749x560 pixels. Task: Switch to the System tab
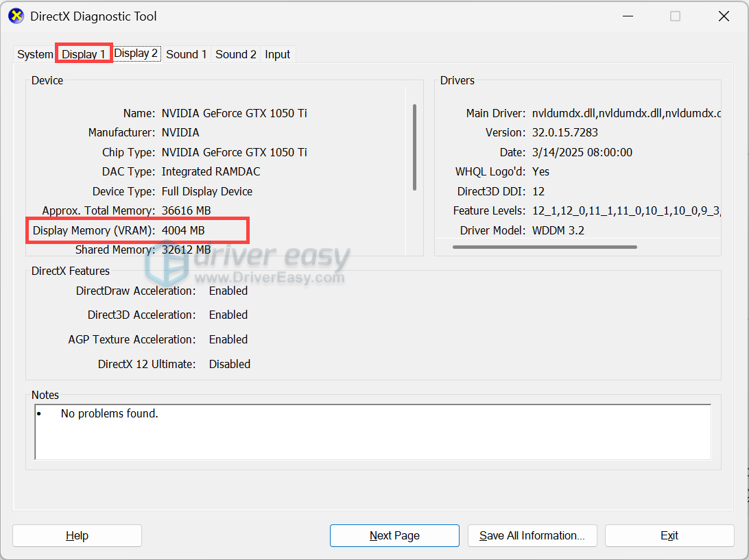[x=34, y=53]
